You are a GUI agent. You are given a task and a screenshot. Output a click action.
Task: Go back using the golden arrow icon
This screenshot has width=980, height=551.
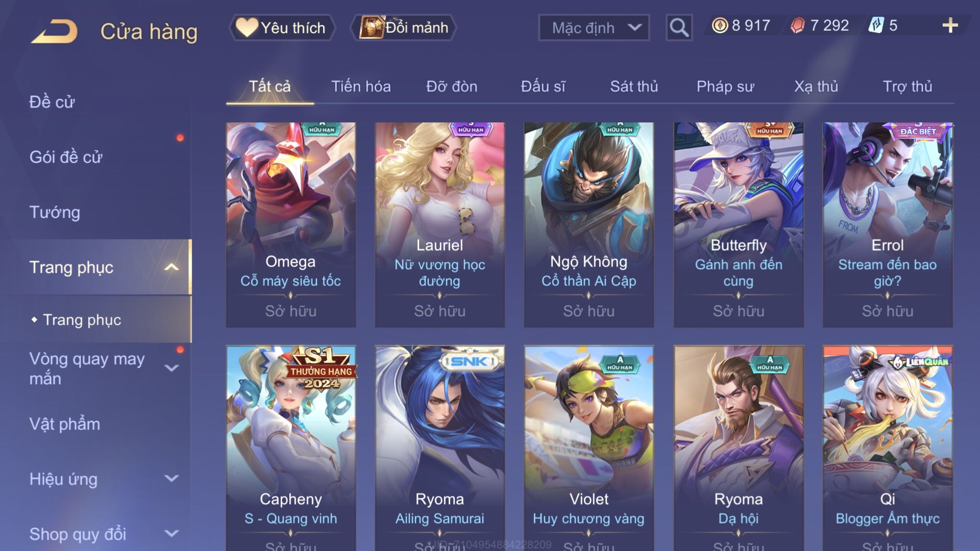[x=54, y=31]
